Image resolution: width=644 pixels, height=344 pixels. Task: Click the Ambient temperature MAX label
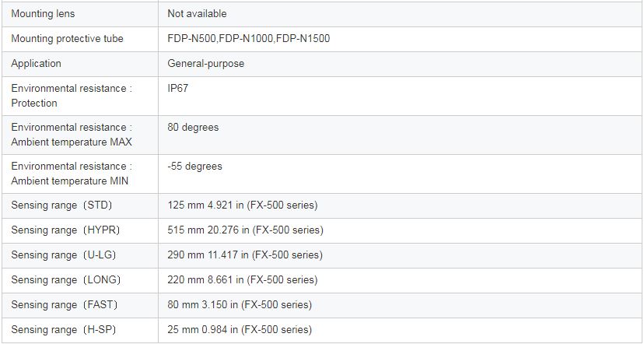(x=72, y=135)
